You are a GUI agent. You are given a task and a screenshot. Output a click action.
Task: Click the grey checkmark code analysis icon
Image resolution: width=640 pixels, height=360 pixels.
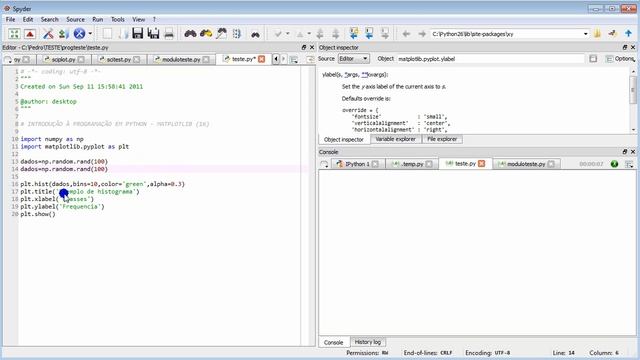pos(278,34)
